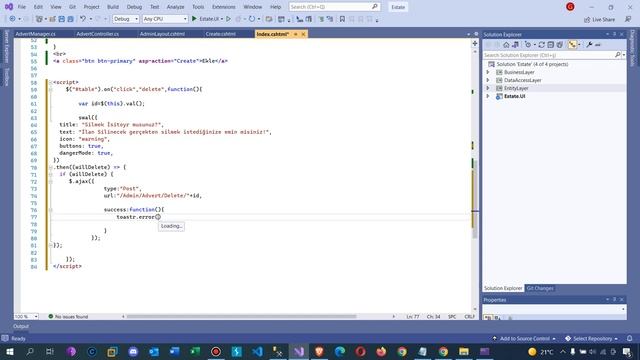Click the Save All toolbar icon
The width and height of the screenshot is (640, 360).
[70, 19]
